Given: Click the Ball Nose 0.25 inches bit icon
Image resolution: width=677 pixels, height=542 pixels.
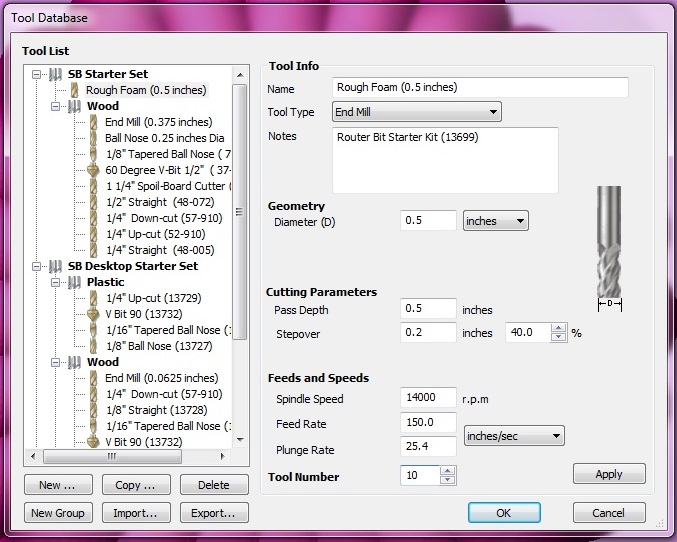Looking at the screenshot, I should click(x=93, y=138).
